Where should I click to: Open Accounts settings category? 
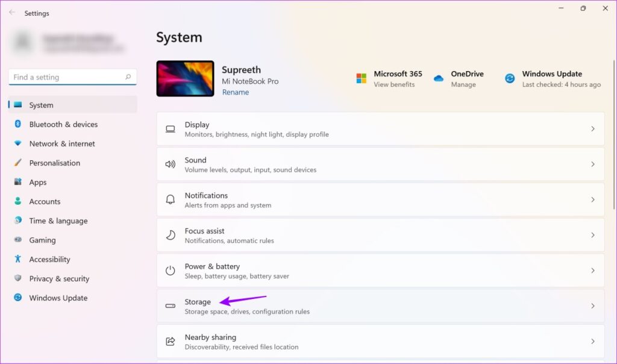point(73,201)
